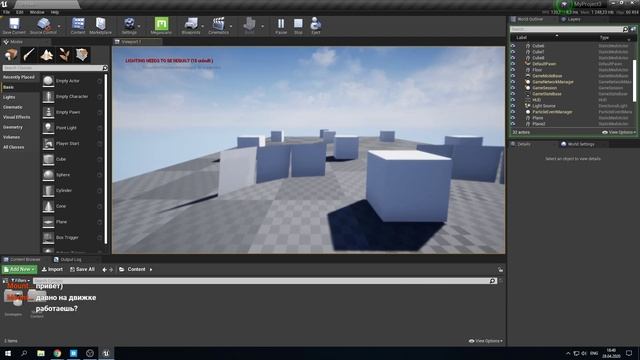This screenshot has height=360, width=640.
Task: Select the Place mode icon
Action: 11,55
